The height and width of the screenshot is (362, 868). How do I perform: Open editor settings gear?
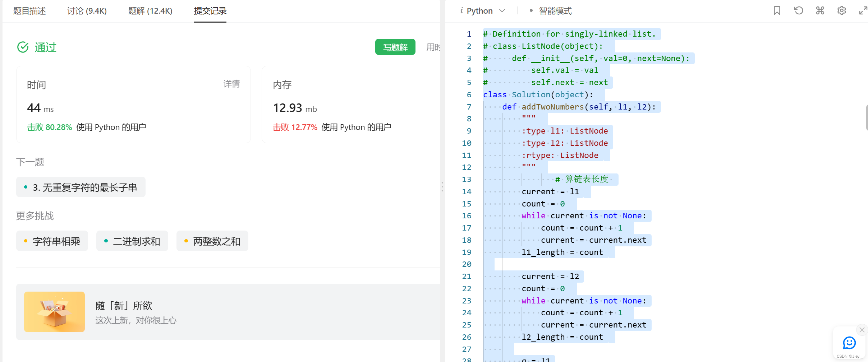[x=842, y=11]
